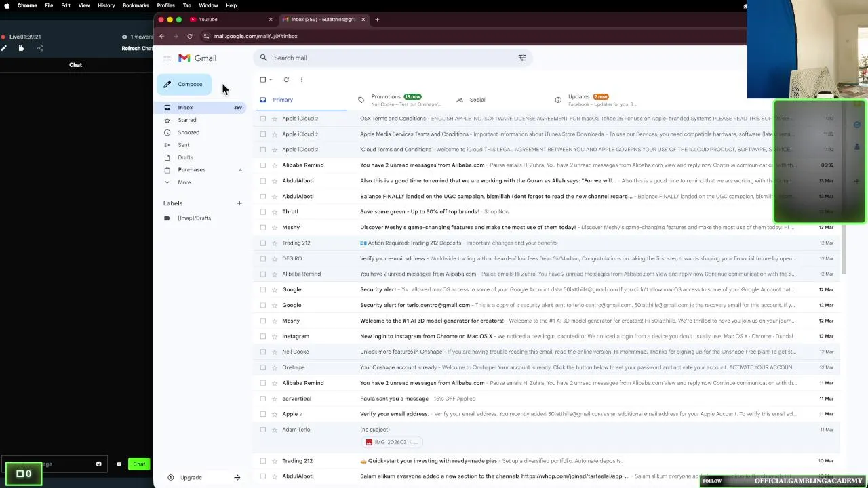This screenshot has width=868, height=488.
Task: Tick the select-all checkbox in the Gmail toolbar
Action: [263, 80]
